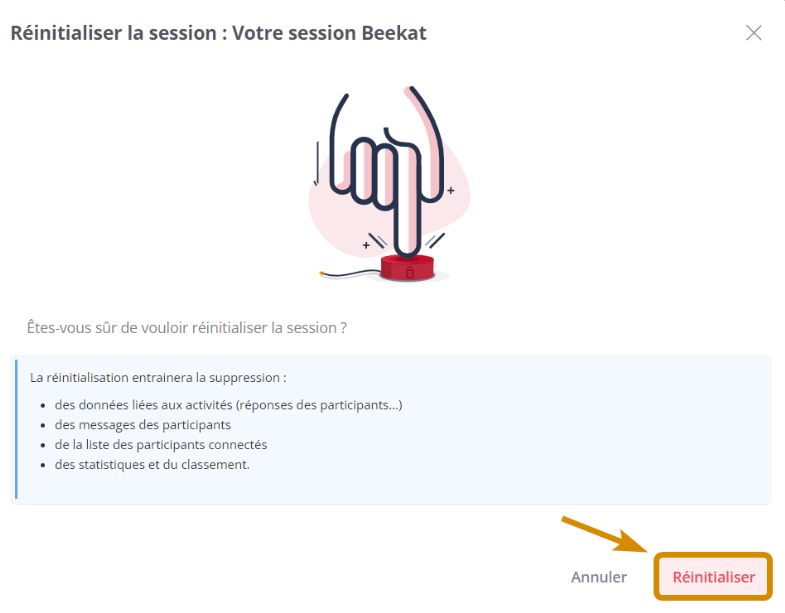785x613 pixels.
Task: Click the orange arrow pointing to Réinitialiser
Action: tap(609, 535)
